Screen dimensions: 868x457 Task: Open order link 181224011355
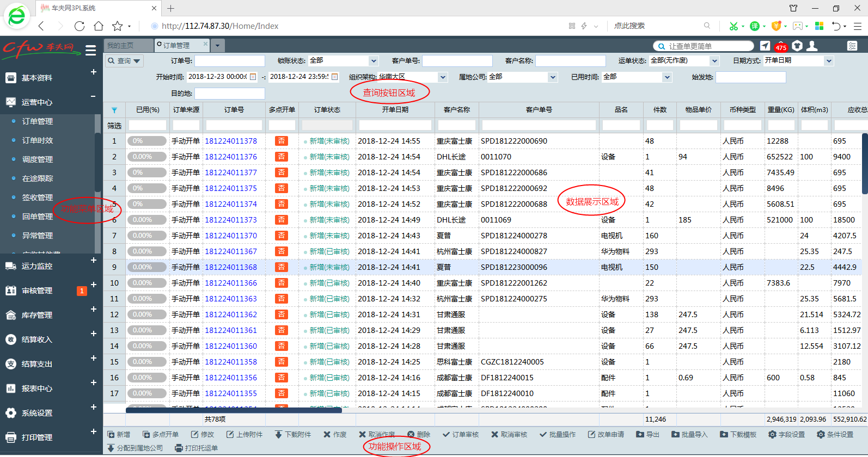231,393
